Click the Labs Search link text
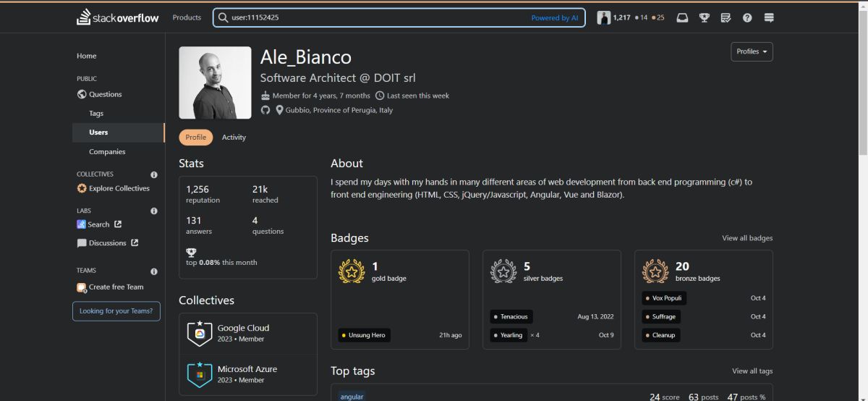This screenshot has height=401, width=868. click(98, 224)
